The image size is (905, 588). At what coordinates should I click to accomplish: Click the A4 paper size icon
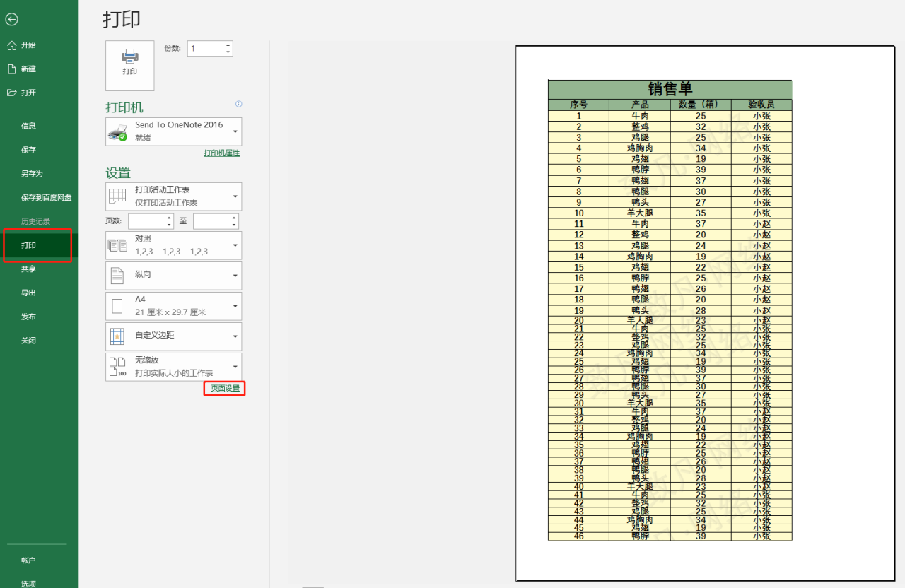(x=117, y=306)
